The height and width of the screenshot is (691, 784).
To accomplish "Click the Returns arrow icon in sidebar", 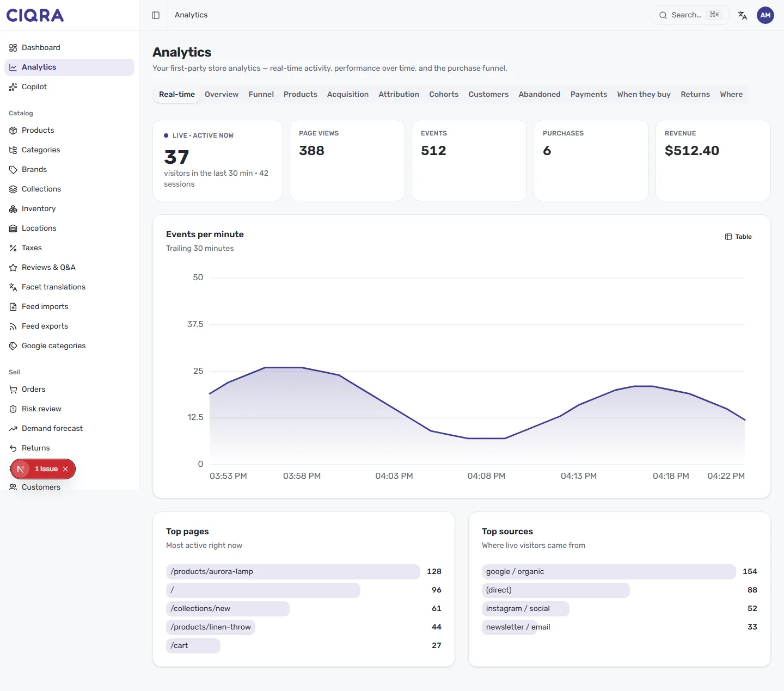I will (x=13, y=448).
